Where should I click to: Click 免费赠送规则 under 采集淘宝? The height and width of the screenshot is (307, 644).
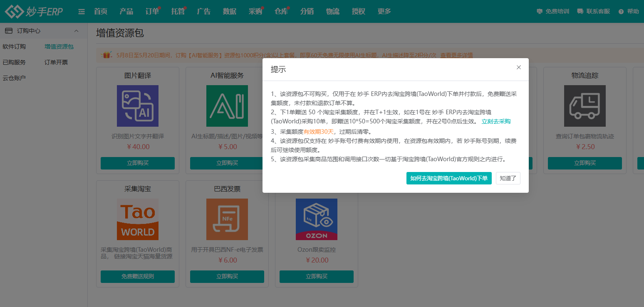tap(138, 277)
